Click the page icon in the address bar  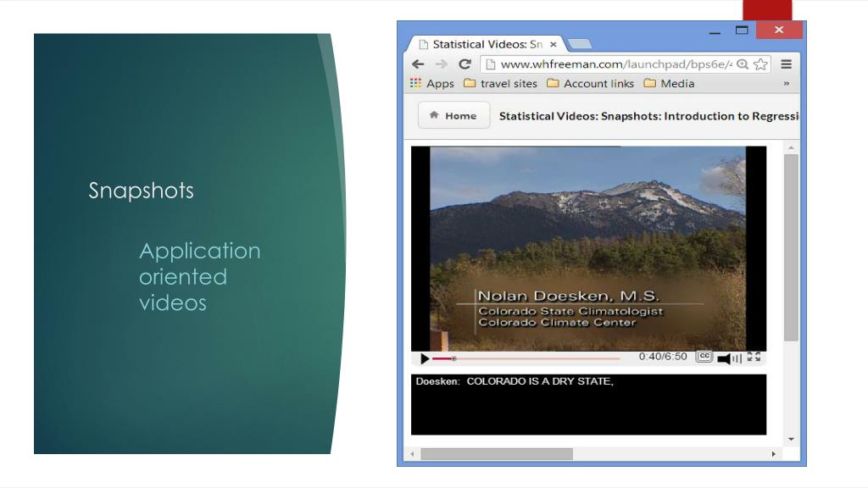[x=490, y=64]
